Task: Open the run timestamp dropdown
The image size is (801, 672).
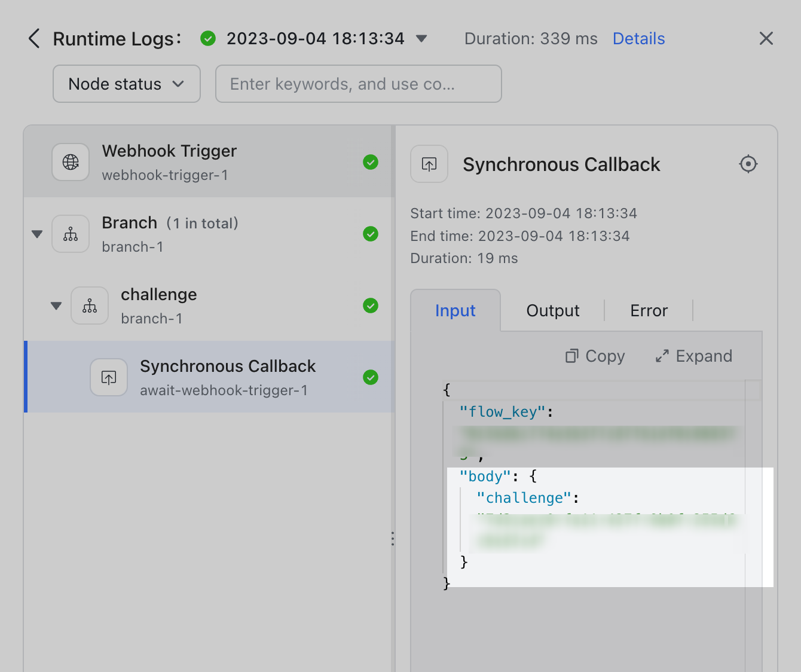Action: 421,38
